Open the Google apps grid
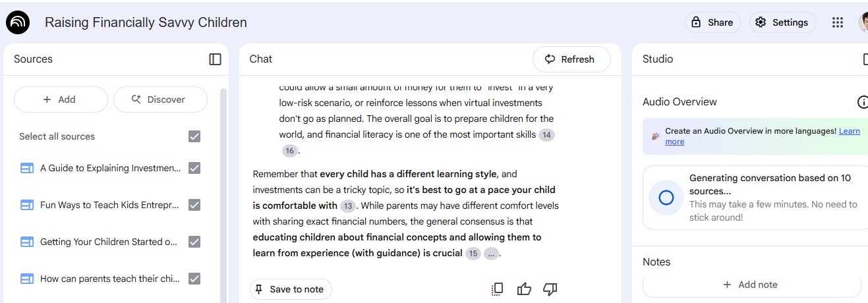 point(838,22)
